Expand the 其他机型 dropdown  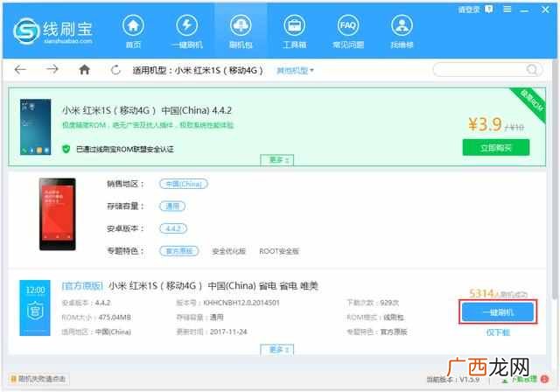295,70
